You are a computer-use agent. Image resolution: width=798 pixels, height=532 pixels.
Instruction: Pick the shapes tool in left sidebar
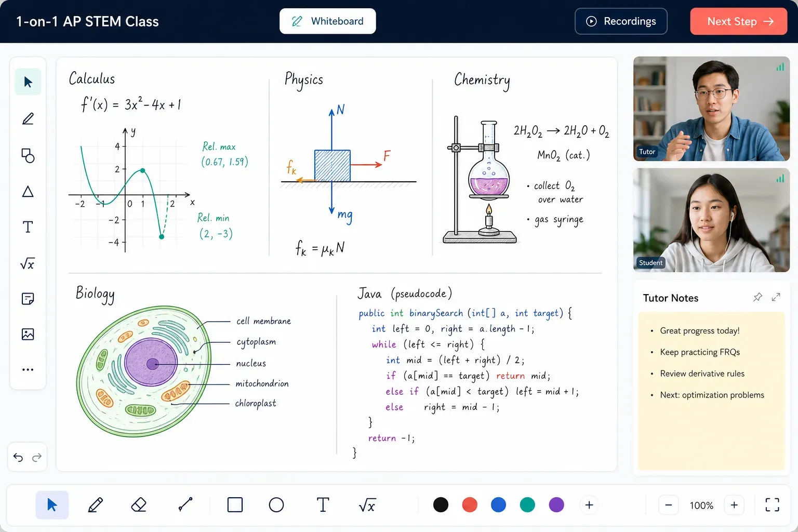point(28,155)
